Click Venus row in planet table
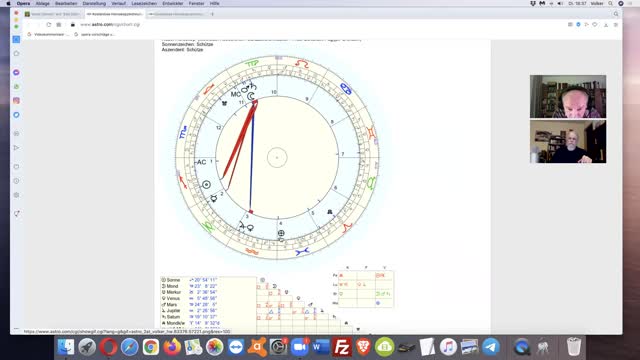Image resolution: width=640 pixels, height=360 pixels. click(x=189, y=298)
